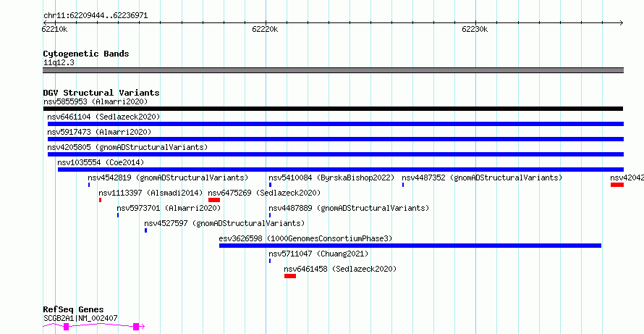
Task: Click the nsv4542819 small blue marker
Action: 89,185
